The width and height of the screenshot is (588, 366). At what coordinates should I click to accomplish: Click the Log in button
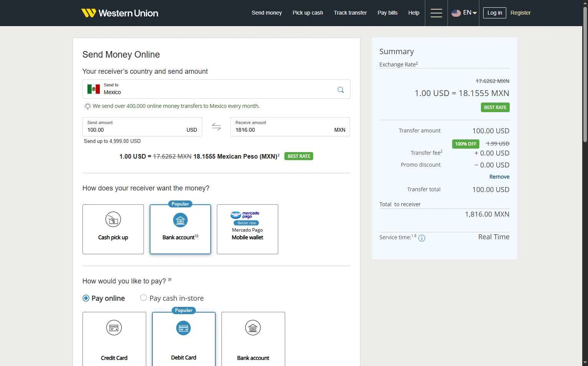coord(494,13)
